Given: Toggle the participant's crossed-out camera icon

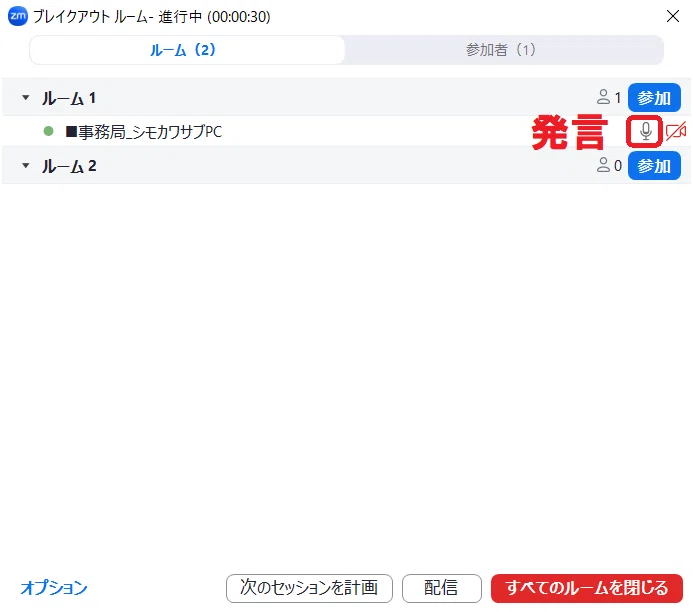Looking at the screenshot, I should 676,131.
